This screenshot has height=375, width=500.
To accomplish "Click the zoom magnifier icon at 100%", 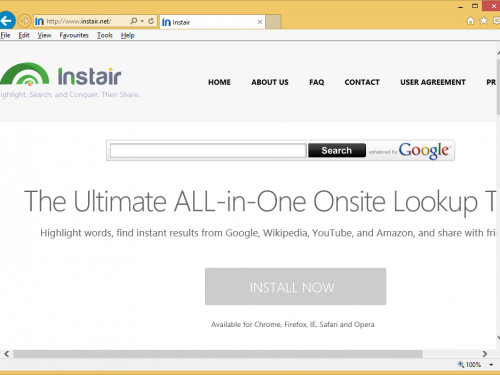I will click(461, 364).
